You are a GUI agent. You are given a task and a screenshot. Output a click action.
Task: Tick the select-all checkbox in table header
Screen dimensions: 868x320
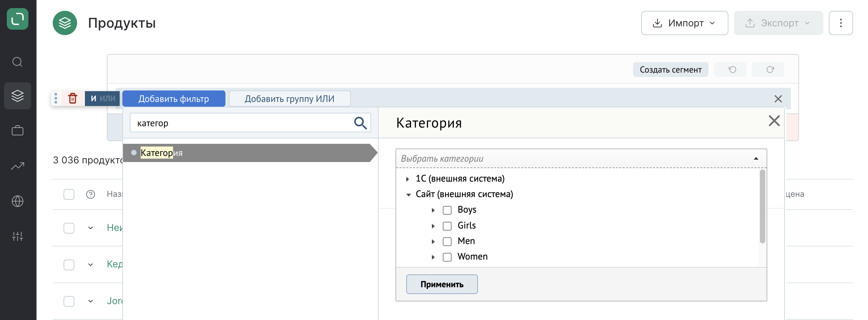click(69, 194)
